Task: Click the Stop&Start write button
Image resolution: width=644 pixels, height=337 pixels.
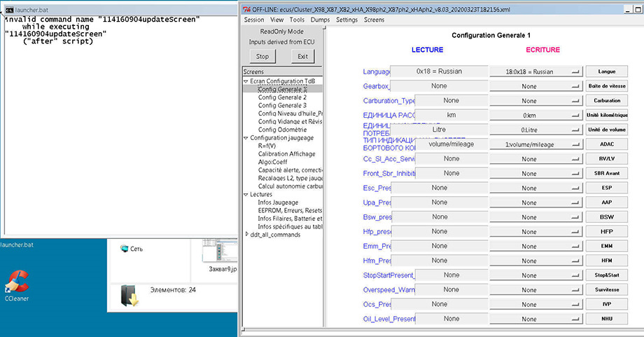Action: click(606, 275)
